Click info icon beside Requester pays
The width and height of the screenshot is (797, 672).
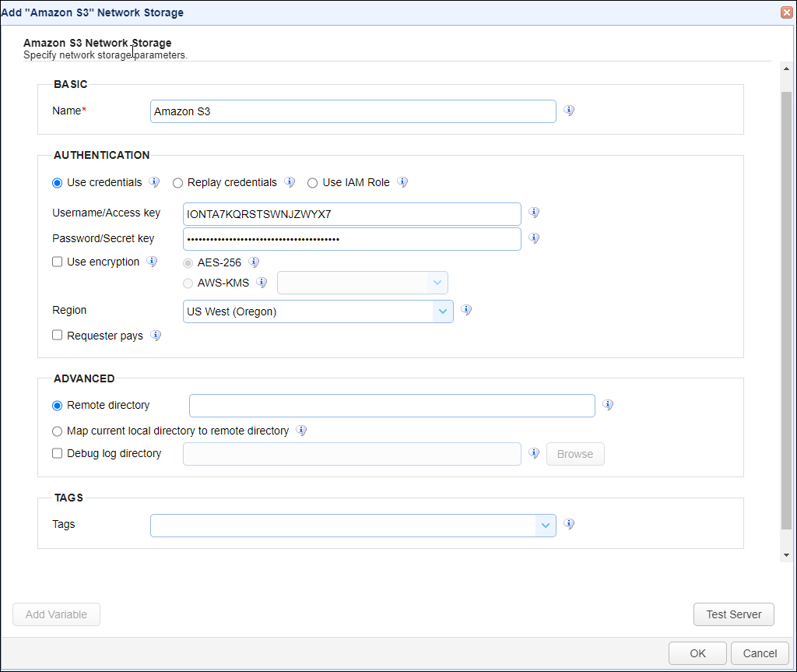point(156,336)
